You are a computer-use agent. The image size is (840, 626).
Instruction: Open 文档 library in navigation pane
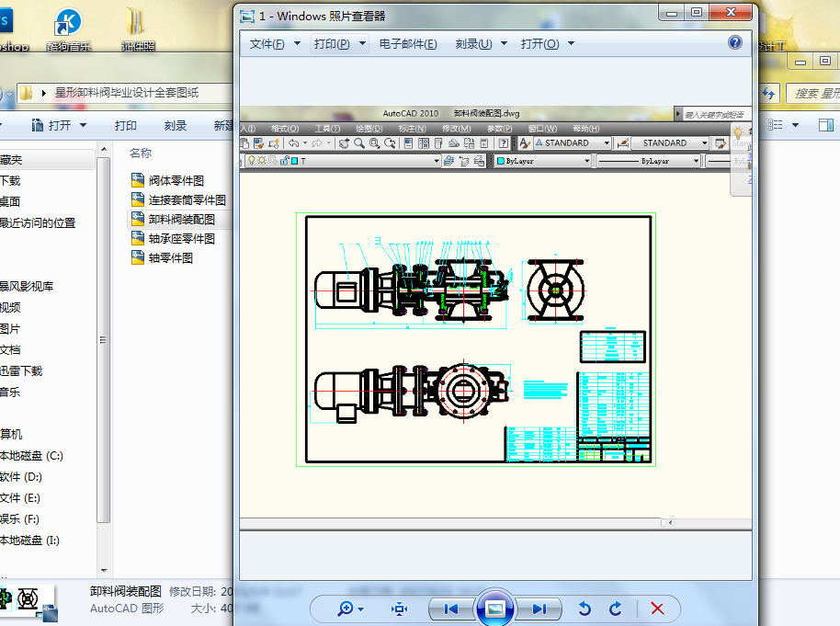click(9, 350)
